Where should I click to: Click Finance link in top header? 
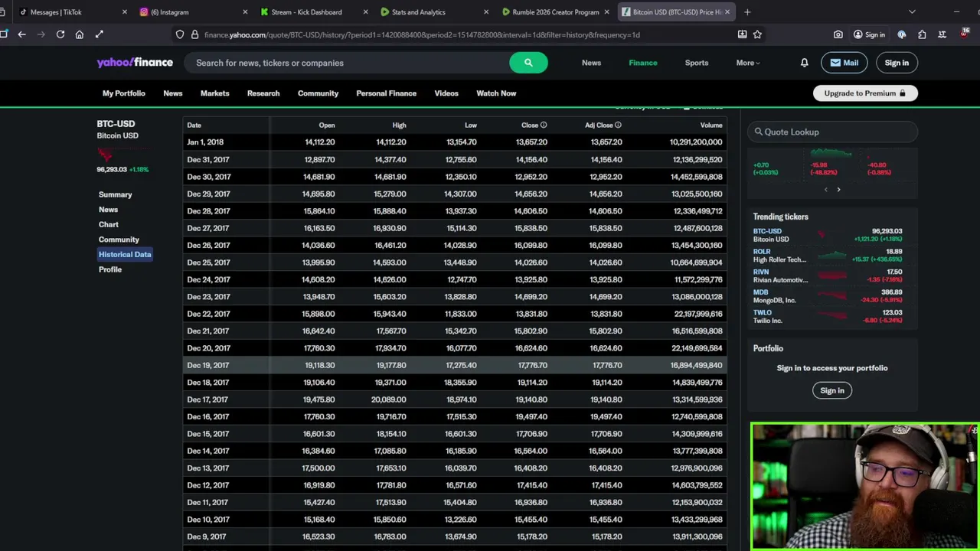[x=643, y=63]
